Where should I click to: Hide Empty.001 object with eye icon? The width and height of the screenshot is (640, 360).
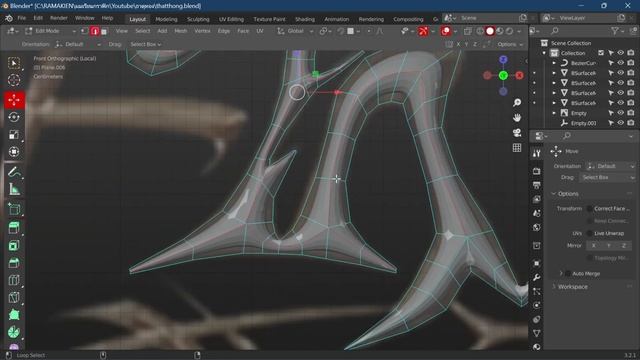tap(621, 123)
